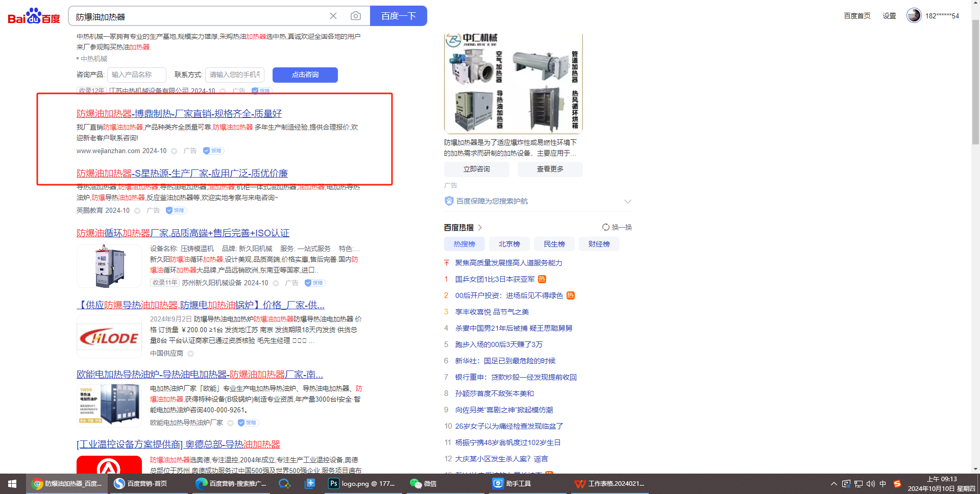Viewport: 980px width, 494px height.
Task: Click the shield icon beside 百度保障为您搜索护航
Action: (x=449, y=201)
